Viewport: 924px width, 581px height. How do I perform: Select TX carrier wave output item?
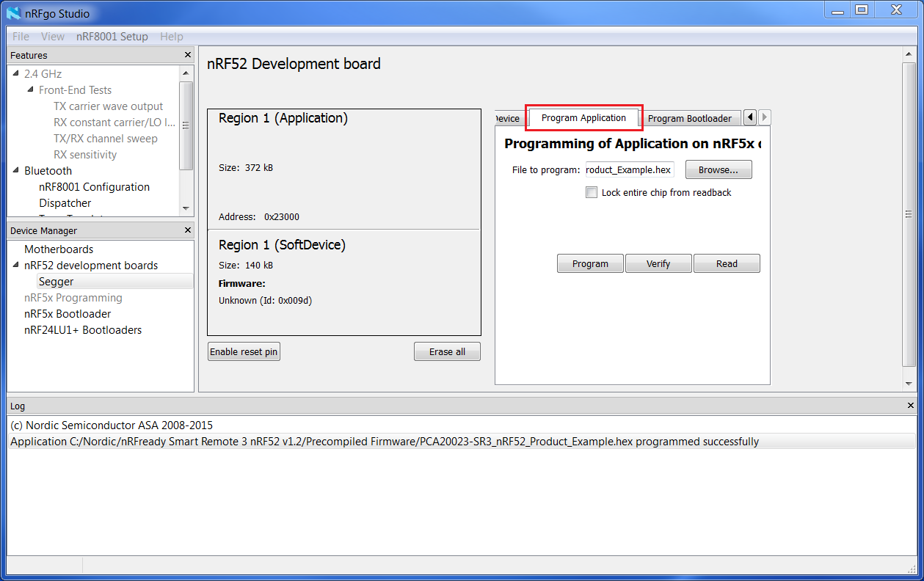pyautogui.click(x=109, y=106)
